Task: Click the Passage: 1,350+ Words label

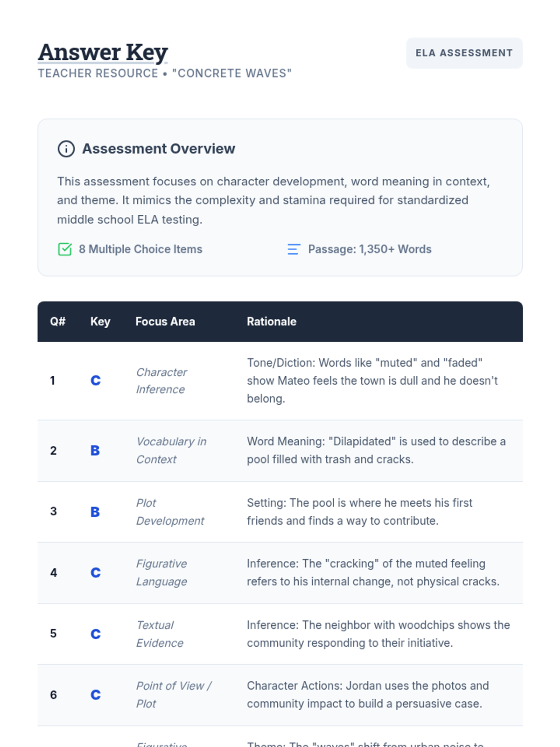Action: pos(370,249)
